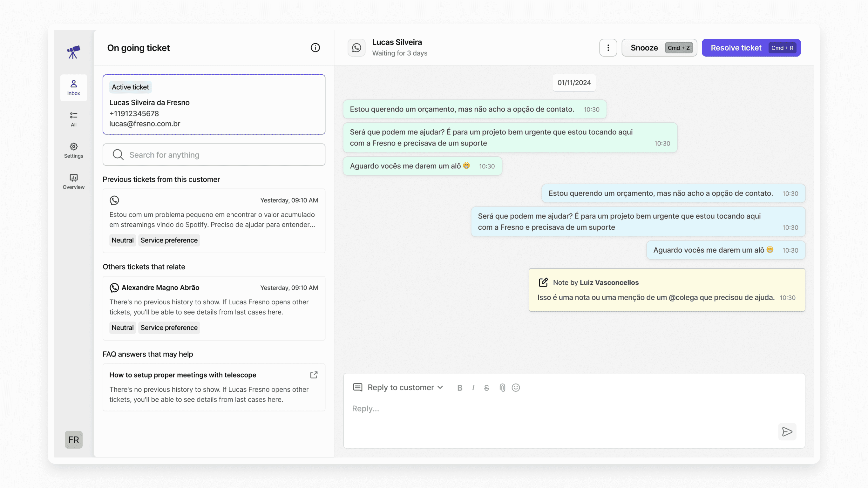Send the reply with paper plane icon

pyautogui.click(x=787, y=431)
